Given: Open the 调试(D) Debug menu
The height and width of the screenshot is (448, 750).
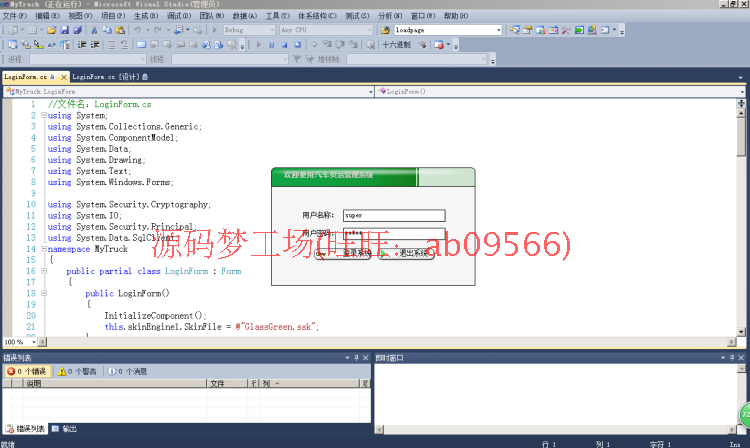Looking at the screenshot, I should point(178,17).
